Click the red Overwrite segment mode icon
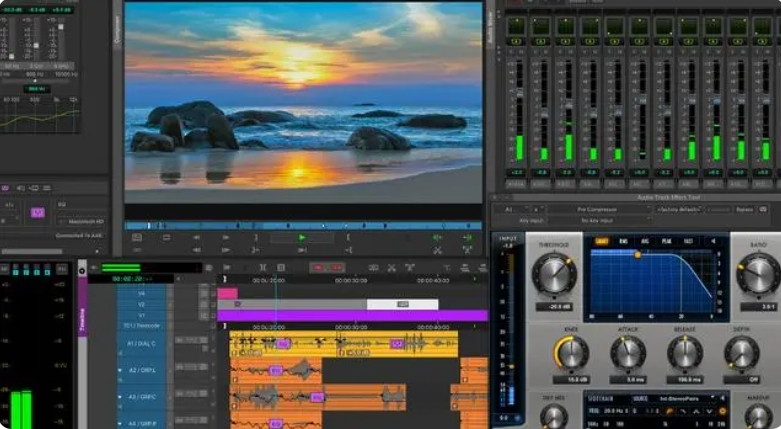This screenshot has width=781, height=429. pos(337,268)
